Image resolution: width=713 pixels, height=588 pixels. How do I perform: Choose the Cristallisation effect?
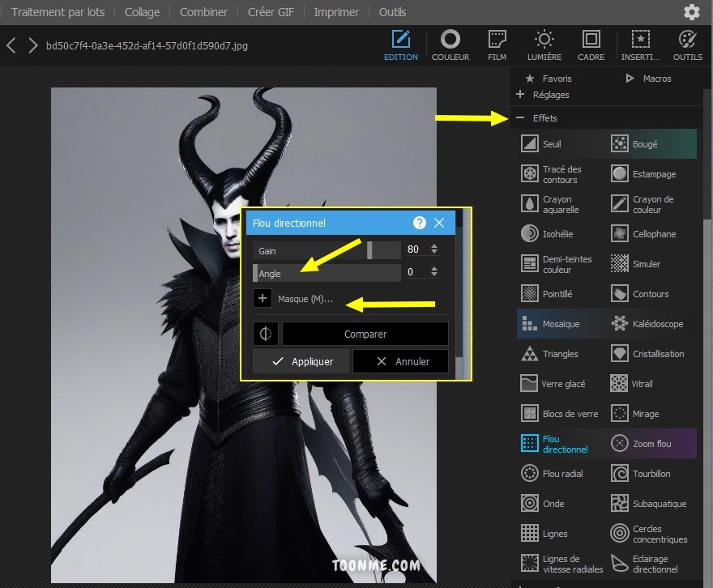click(647, 354)
